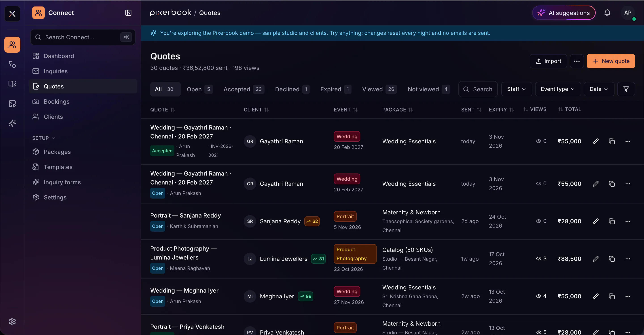Edit the Sanjana Reddy portrait quote

click(596, 221)
